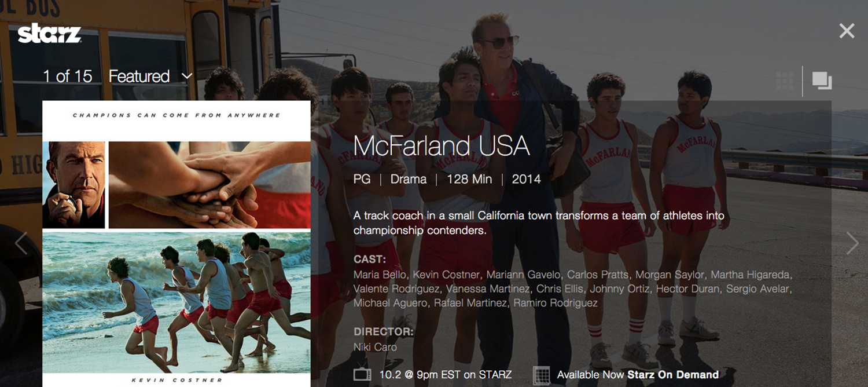
Task: Open the McFarland USA poster image
Action: coord(176,243)
